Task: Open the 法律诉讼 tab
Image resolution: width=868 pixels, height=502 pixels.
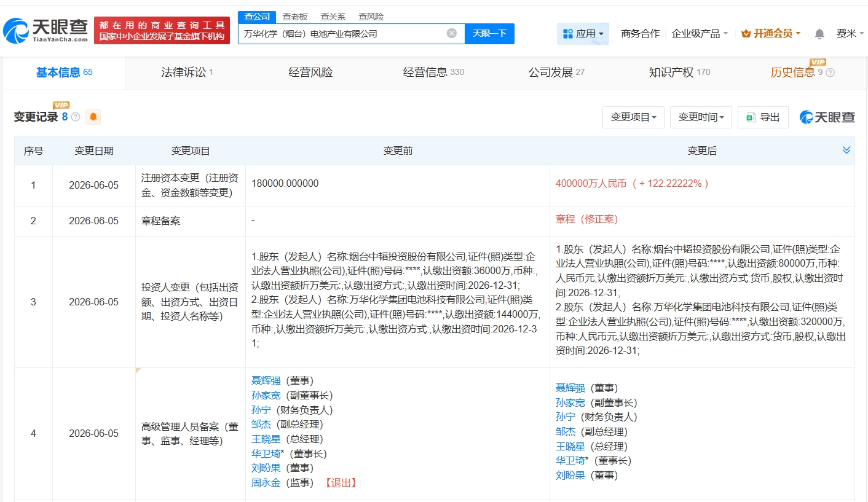Action: [187, 73]
